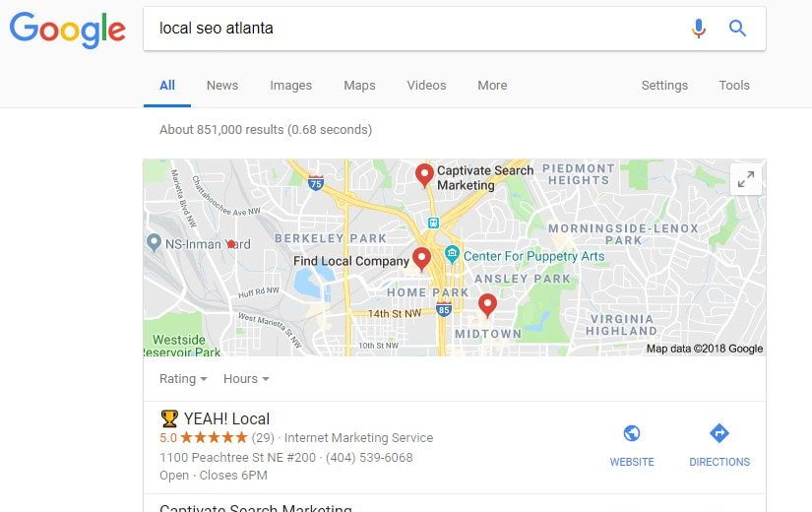Click the voice search microphone icon
Image resolution: width=812 pixels, height=512 pixels.
click(699, 28)
